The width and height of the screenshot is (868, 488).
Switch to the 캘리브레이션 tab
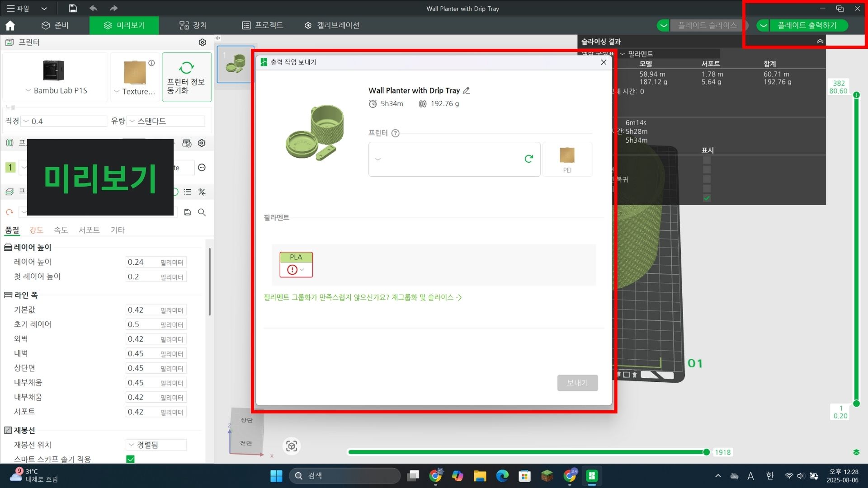click(332, 25)
